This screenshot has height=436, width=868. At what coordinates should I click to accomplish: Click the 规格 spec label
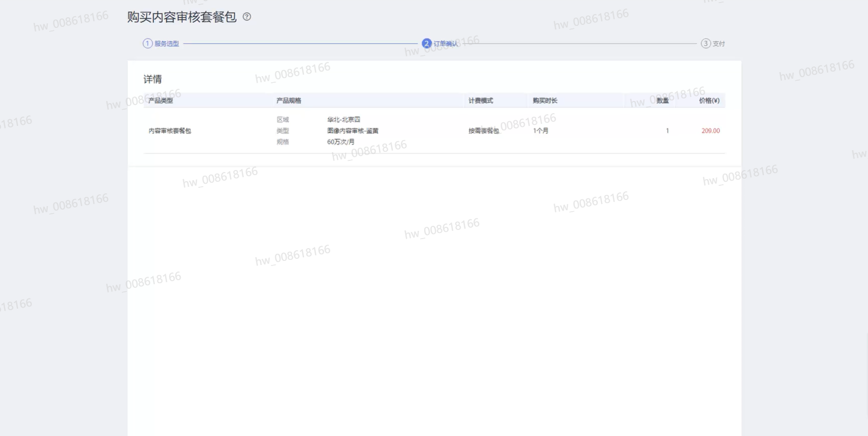tap(283, 142)
